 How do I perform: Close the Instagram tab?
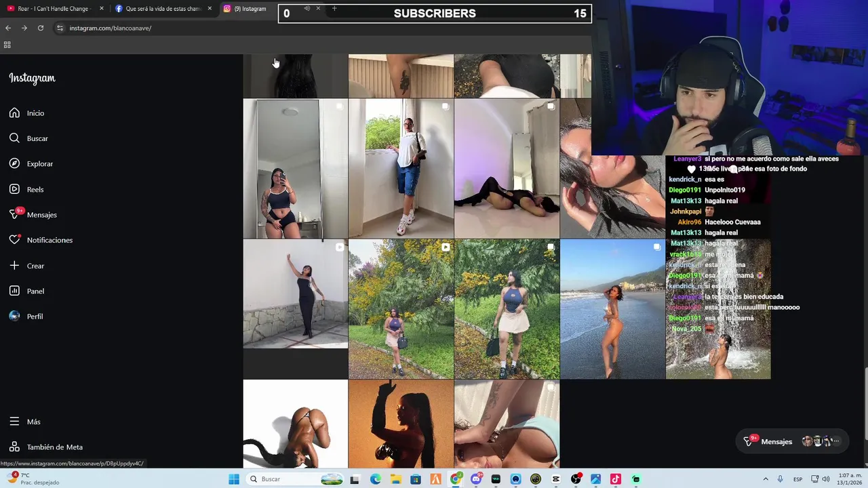coord(318,8)
